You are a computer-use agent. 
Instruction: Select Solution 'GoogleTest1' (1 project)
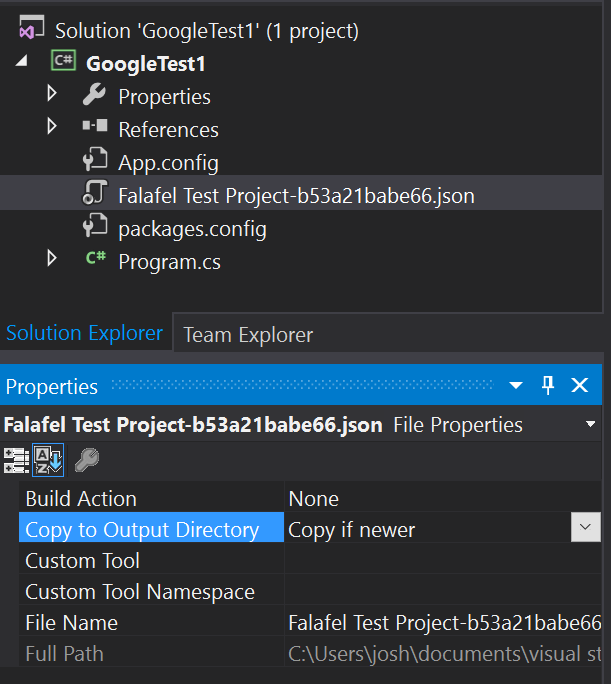(x=207, y=31)
